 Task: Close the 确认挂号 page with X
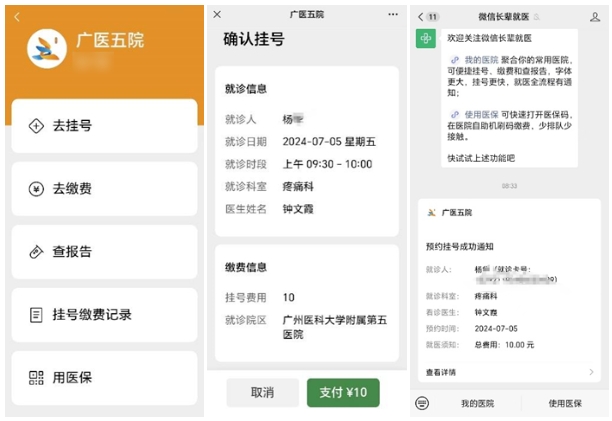218,15
